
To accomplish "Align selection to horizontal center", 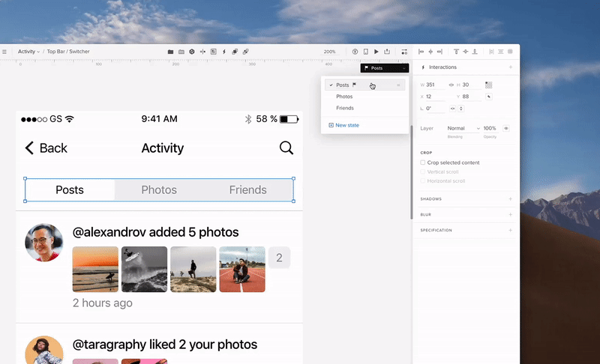I will coord(430,52).
